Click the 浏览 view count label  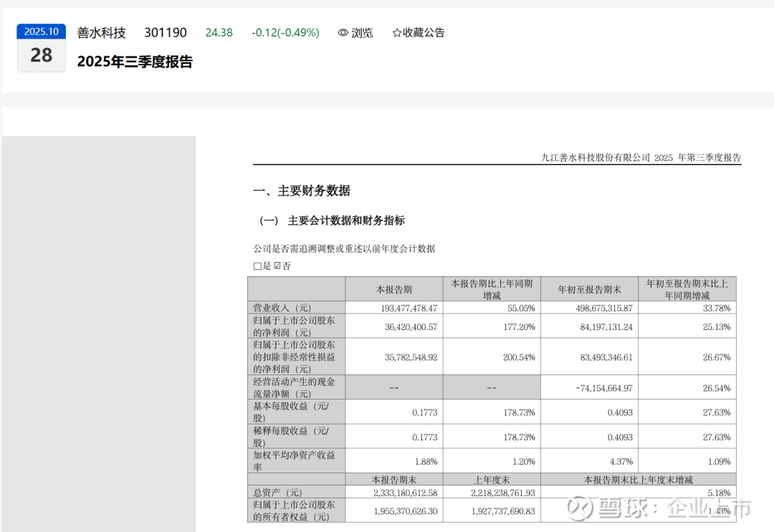coord(362,33)
